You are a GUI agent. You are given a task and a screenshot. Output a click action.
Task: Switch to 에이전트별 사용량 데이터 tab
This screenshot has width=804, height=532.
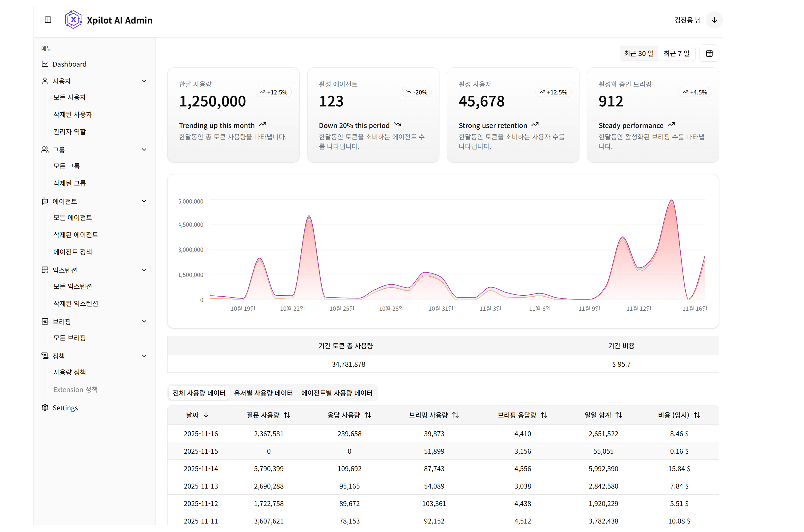[336, 393]
